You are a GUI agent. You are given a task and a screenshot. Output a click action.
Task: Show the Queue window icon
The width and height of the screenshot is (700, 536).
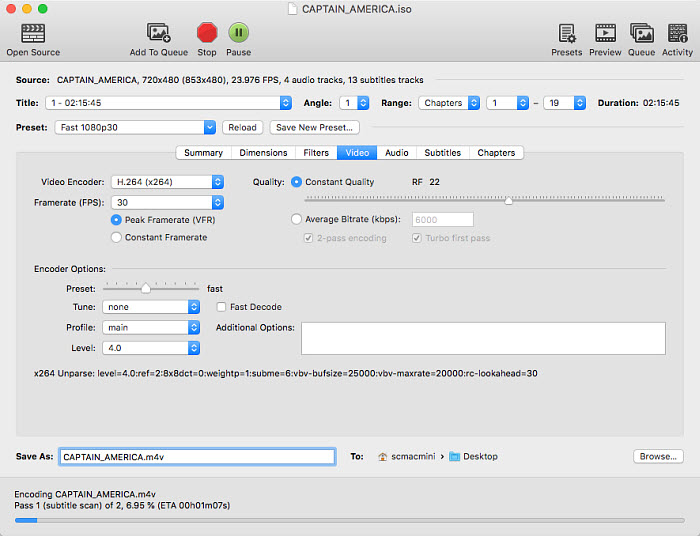(x=642, y=33)
